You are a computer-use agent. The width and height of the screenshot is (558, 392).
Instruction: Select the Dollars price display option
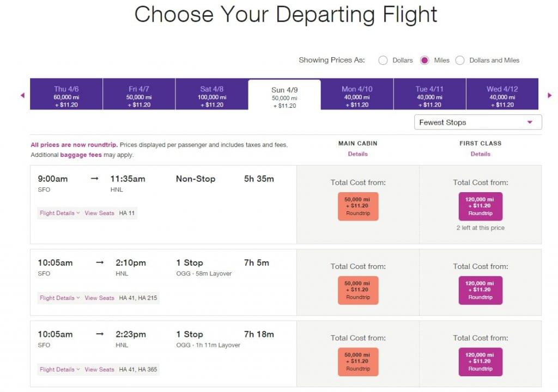(383, 60)
